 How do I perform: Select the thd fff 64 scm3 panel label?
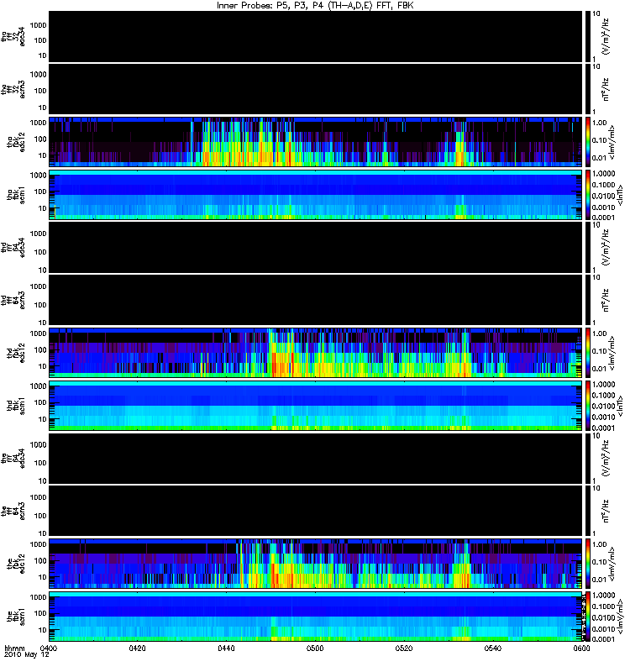[13, 301]
